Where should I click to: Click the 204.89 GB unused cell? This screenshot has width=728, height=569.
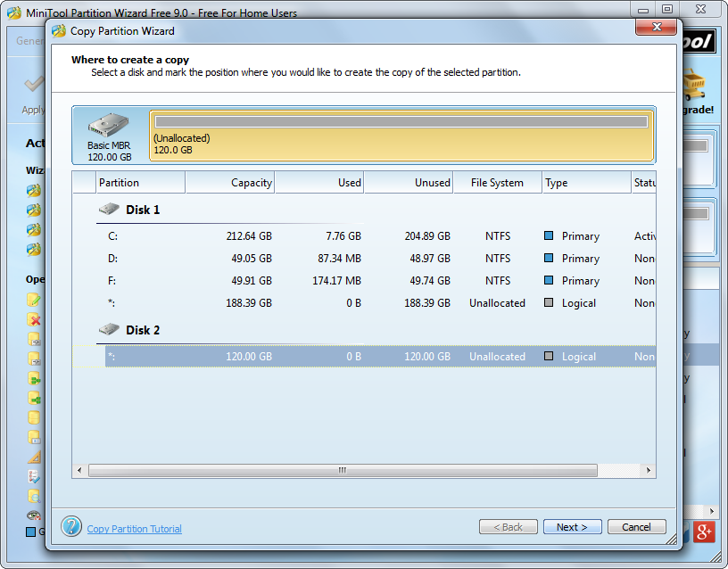pos(427,235)
